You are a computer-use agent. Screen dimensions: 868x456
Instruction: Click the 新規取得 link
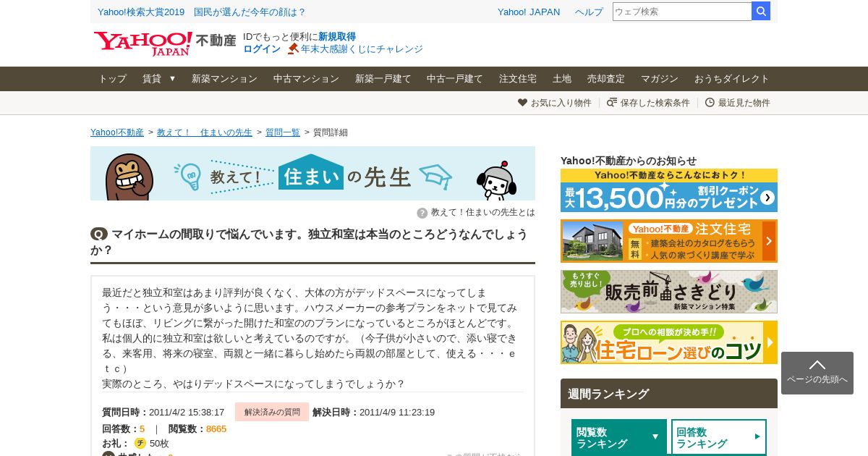337,36
